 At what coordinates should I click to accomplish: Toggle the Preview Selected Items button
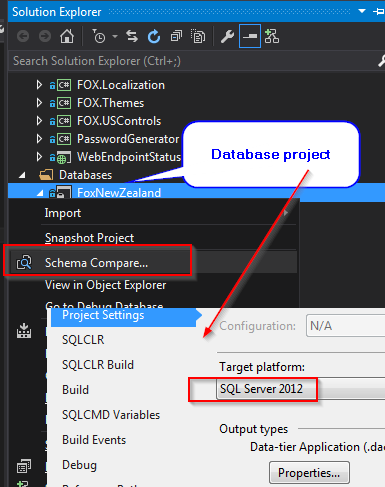[250, 36]
